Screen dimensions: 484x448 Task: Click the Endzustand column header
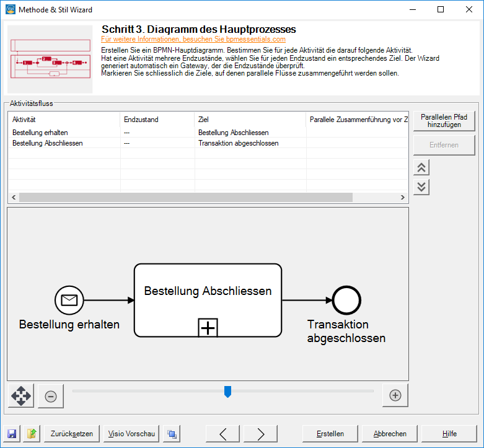tap(157, 120)
